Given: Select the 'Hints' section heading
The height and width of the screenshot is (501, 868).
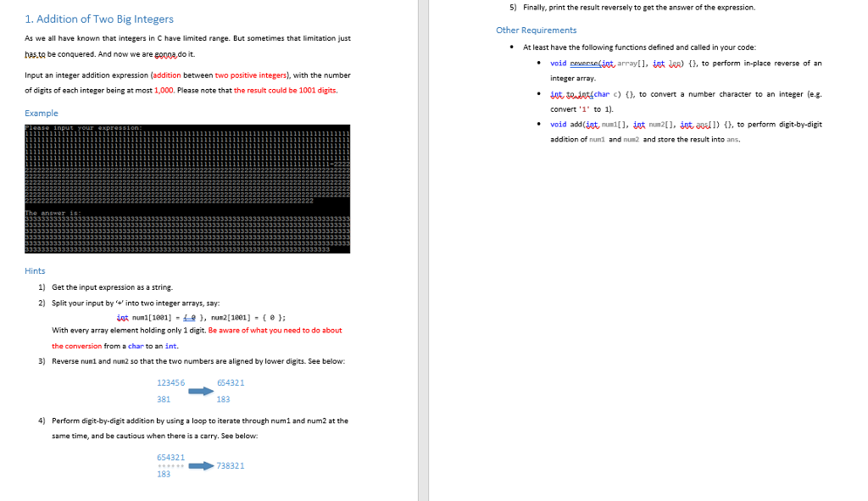Looking at the screenshot, I should (x=34, y=270).
